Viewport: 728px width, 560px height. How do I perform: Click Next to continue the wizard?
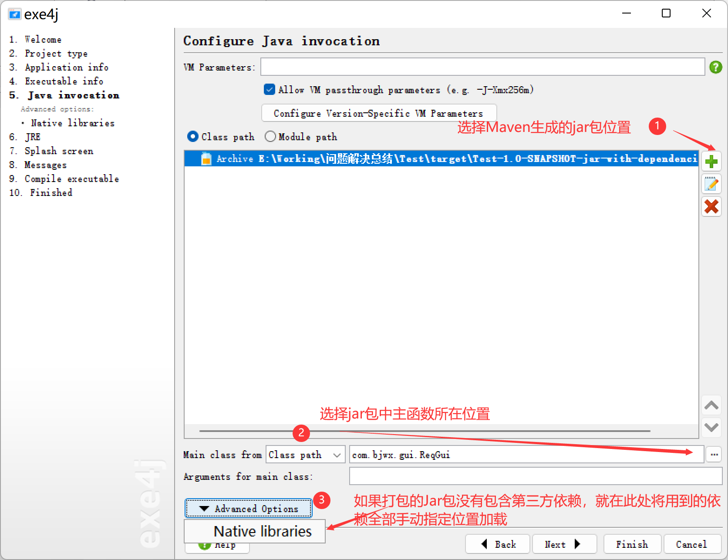(564, 544)
